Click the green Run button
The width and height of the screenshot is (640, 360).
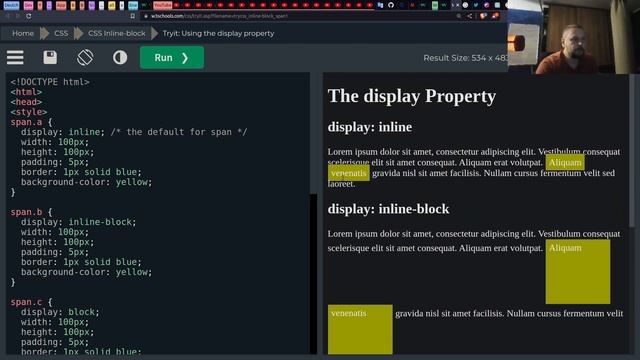pyautogui.click(x=172, y=58)
